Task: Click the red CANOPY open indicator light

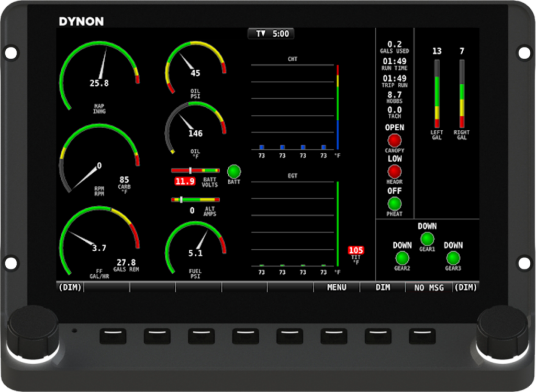Action: click(394, 140)
